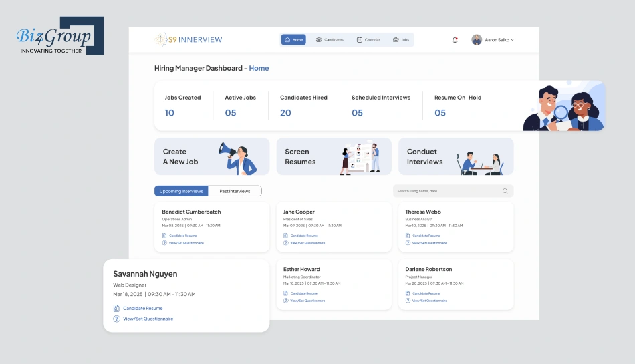
Task: Expand the Aaron Salko user dropdown
Action: (512, 40)
